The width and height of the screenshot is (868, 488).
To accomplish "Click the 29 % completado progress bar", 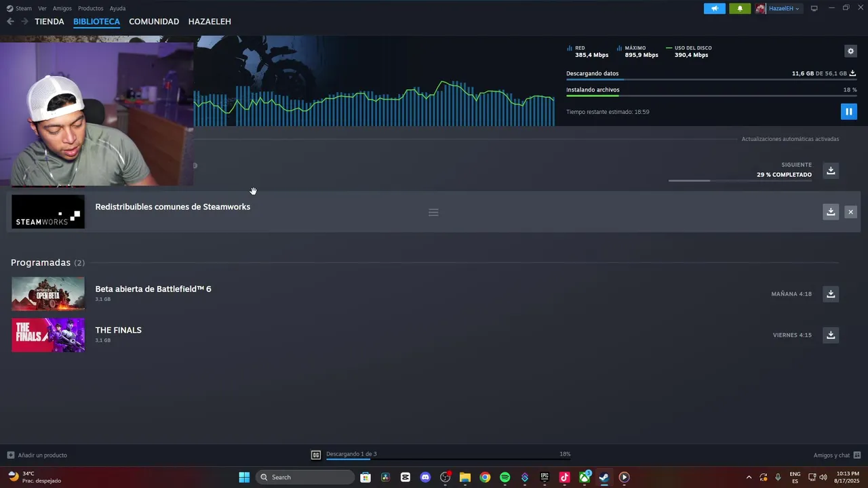I will pos(740,180).
